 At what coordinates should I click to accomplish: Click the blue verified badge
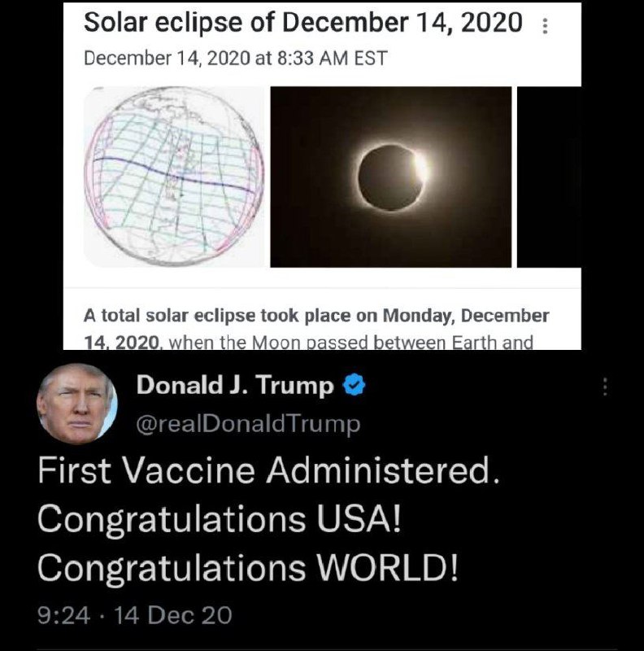354,384
